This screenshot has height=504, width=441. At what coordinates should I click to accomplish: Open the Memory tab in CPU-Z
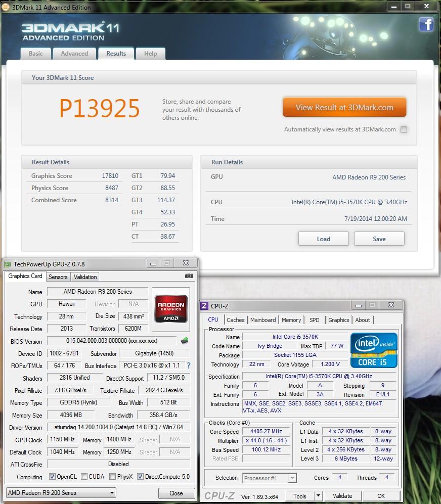291,320
